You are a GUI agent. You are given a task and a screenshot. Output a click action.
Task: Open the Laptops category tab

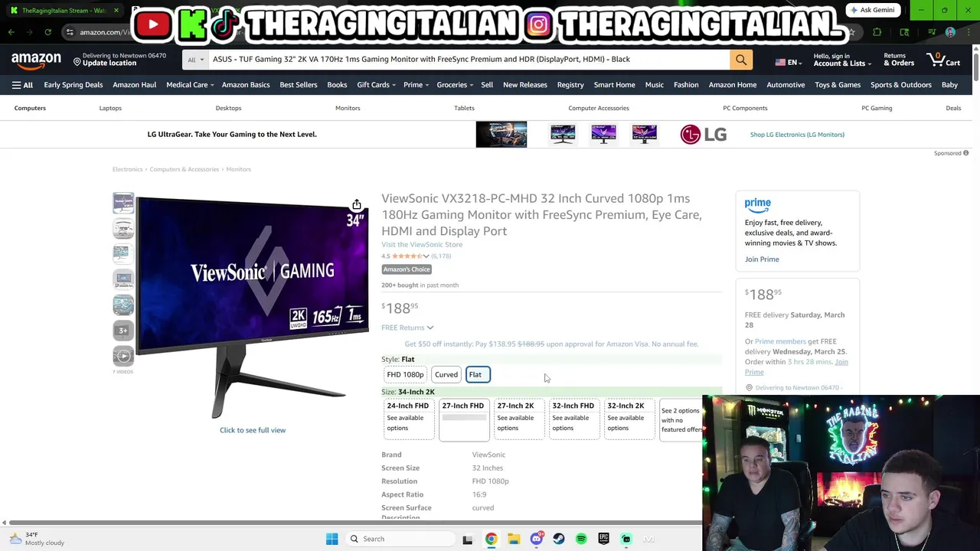[110, 108]
